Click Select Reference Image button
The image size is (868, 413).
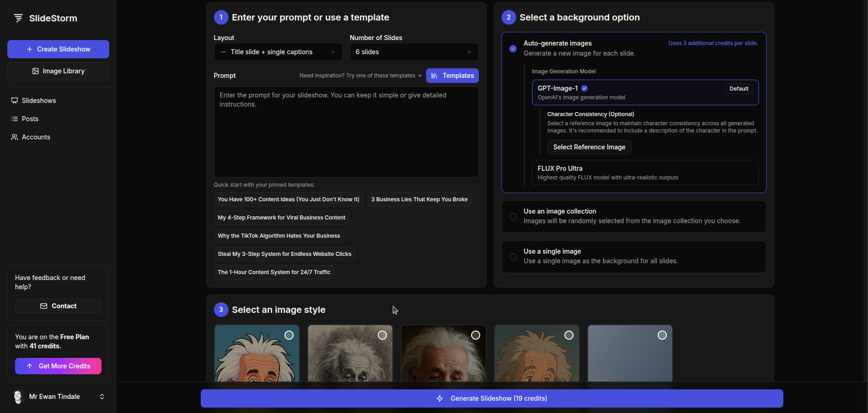tap(589, 147)
